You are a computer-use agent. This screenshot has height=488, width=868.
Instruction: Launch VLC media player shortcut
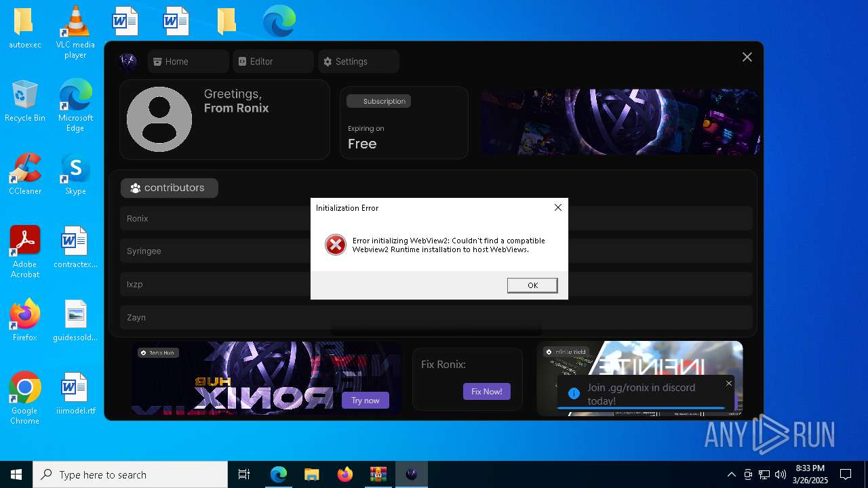[75, 32]
